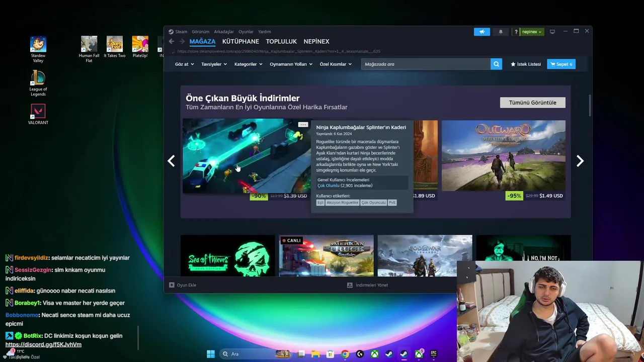Open God of War Ragnarök capsule
Image resolution: width=644 pixels, height=362 pixels.
pos(425,255)
